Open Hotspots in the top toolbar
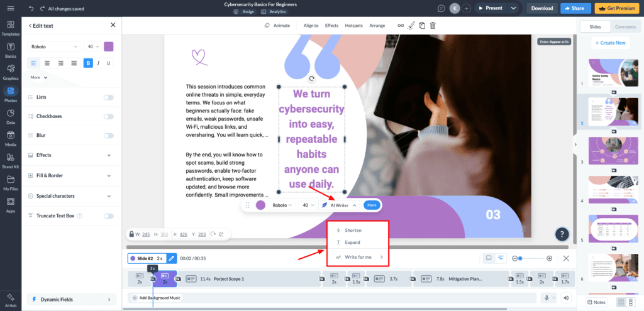Screen dimensions: 644x311 (353, 25)
